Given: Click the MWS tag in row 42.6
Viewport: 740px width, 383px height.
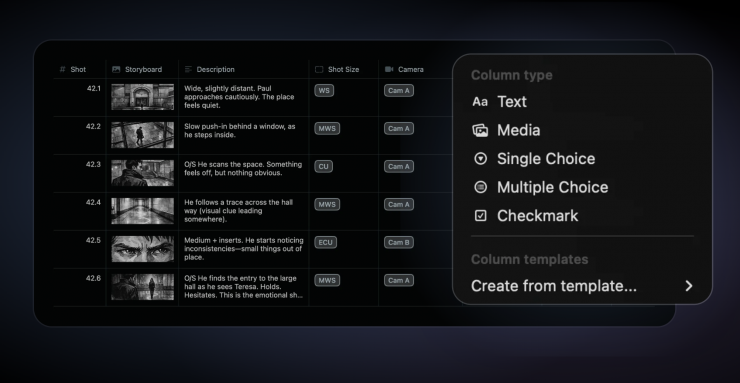Looking at the screenshot, I should [327, 280].
